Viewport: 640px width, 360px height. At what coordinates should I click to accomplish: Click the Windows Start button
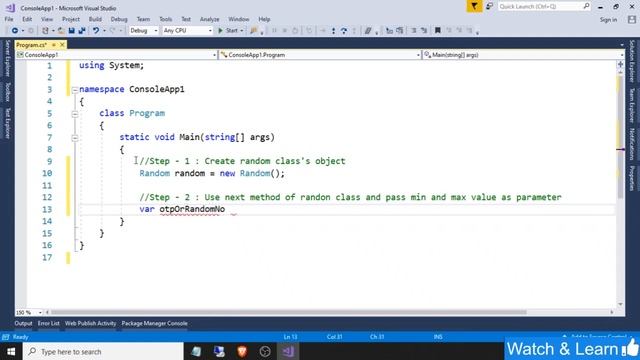click(x=11, y=351)
